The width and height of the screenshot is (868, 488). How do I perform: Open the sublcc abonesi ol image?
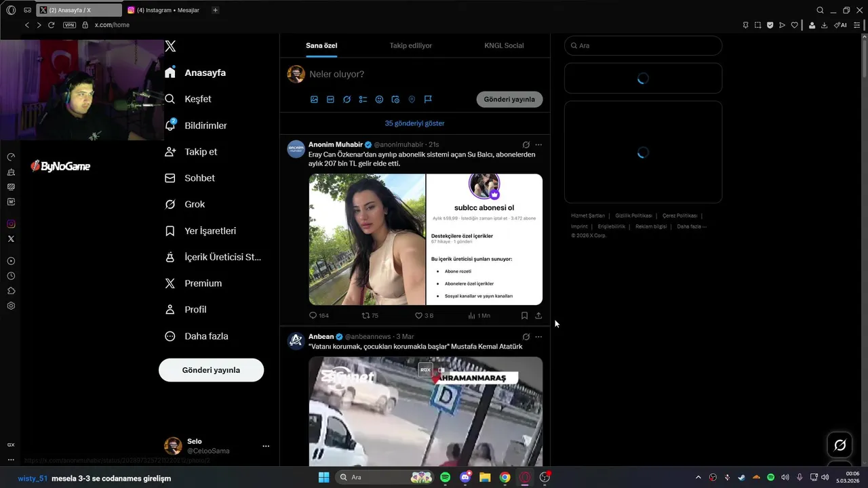click(x=484, y=239)
